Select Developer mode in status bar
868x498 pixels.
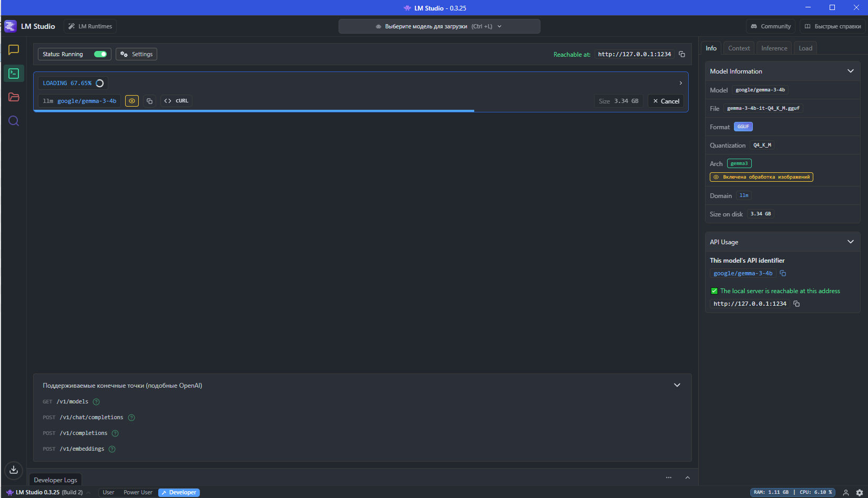tap(179, 493)
